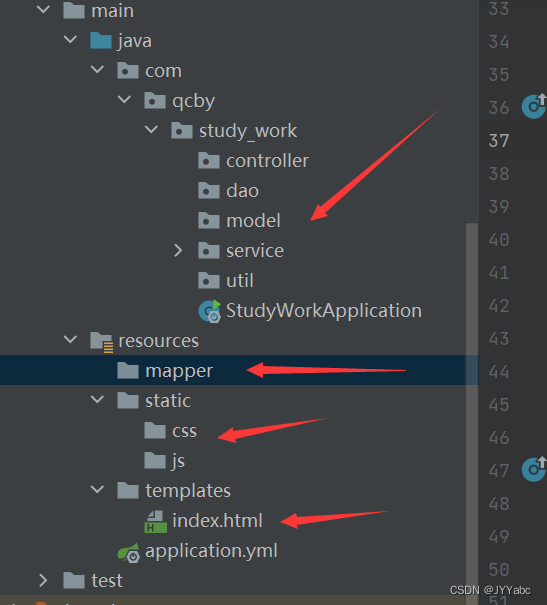The width and height of the screenshot is (547, 605).
Task: Click the service package icon
Action: pos(209,251)
